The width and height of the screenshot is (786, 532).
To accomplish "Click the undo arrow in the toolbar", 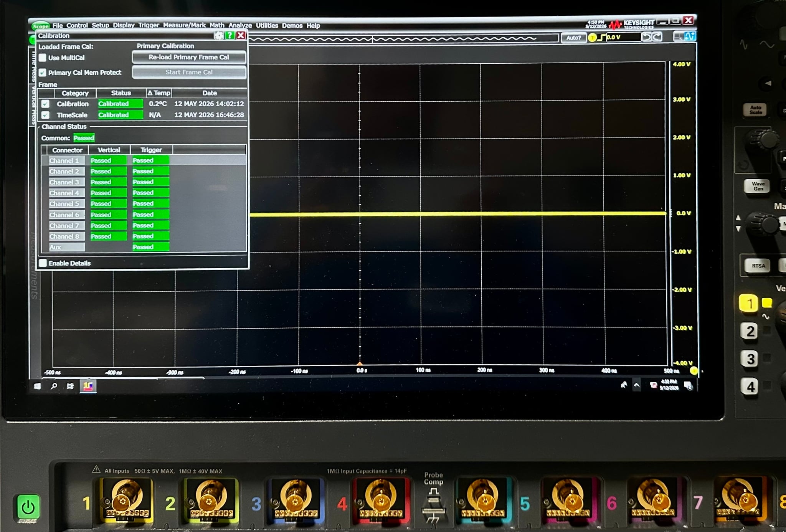I will (x=647, y=37).
